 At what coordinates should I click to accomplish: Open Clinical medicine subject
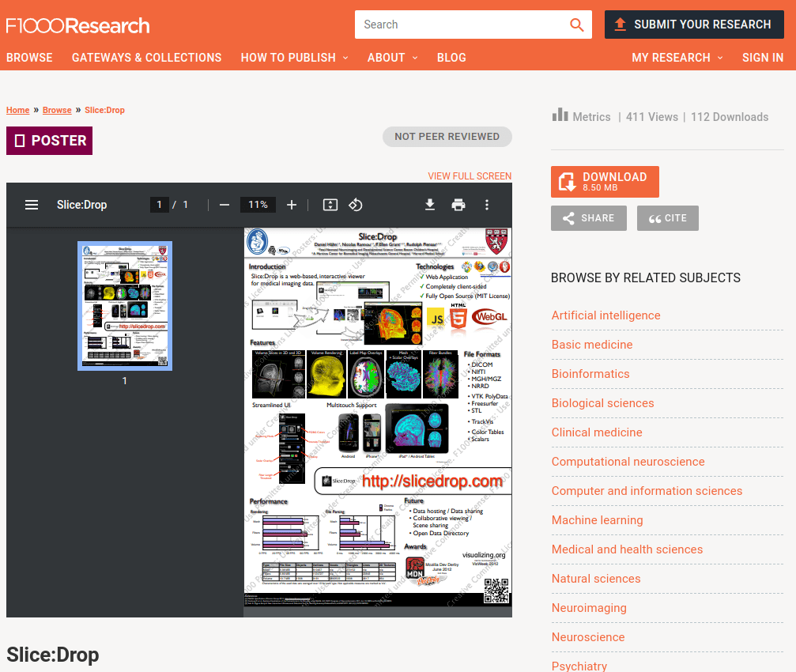(x=597, y=432)
